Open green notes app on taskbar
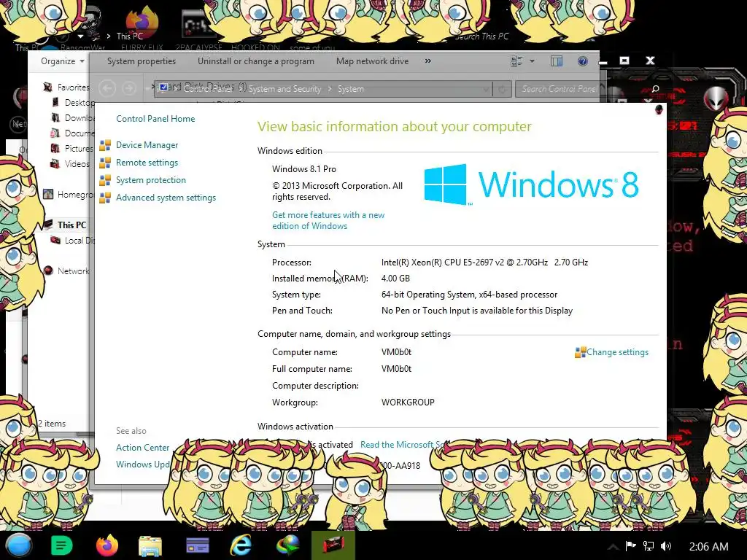 click(62, 545)
